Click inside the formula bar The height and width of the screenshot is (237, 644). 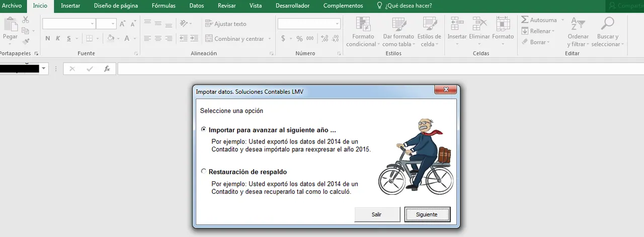[x=380, y=69]
